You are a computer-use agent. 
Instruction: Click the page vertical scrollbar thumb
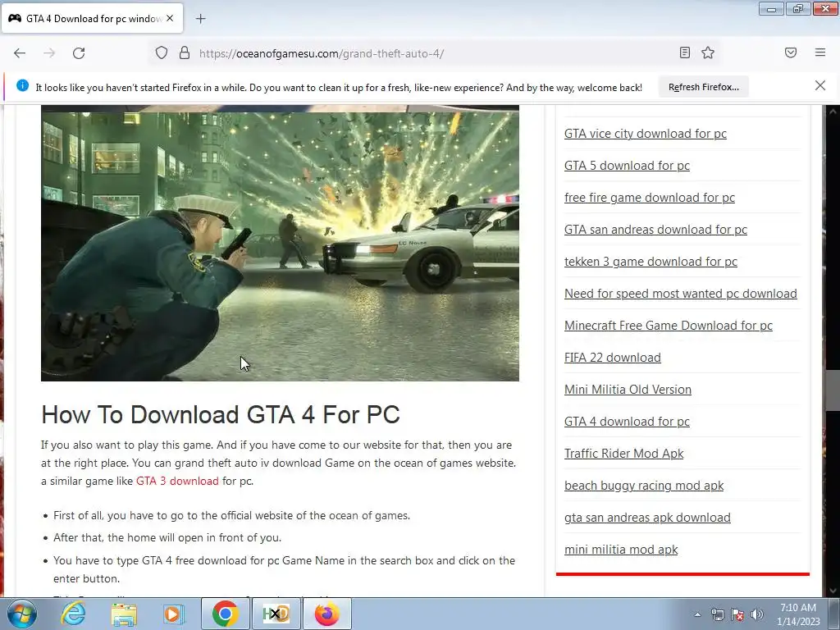(x=833, y=391)
